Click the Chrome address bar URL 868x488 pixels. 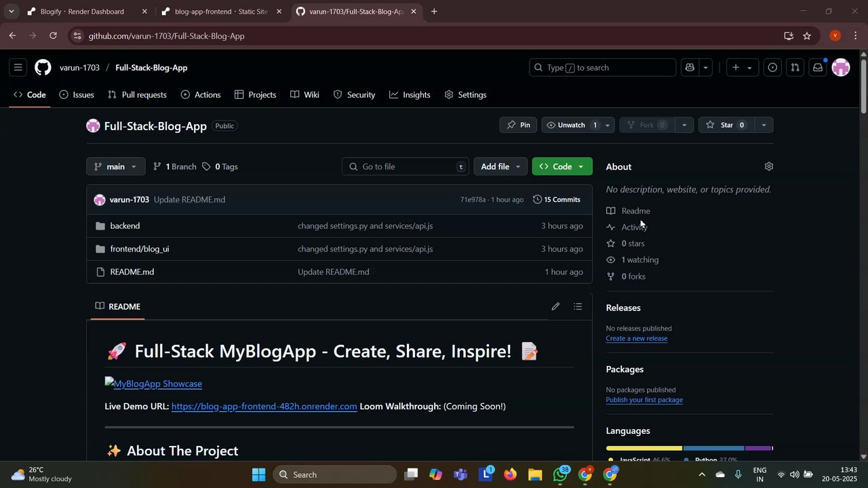pos(166,36)
